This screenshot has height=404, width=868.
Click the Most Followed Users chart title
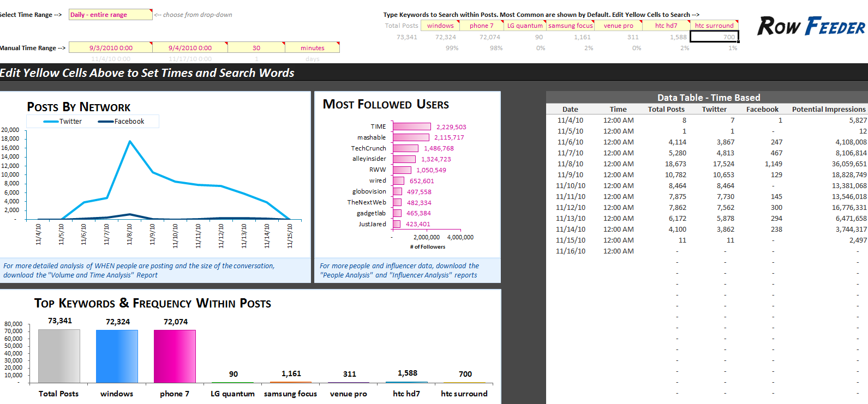[386, 104]
